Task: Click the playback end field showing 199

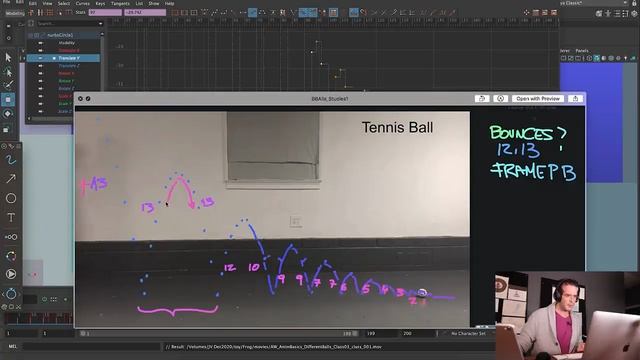Action: [x=380, y=333]
